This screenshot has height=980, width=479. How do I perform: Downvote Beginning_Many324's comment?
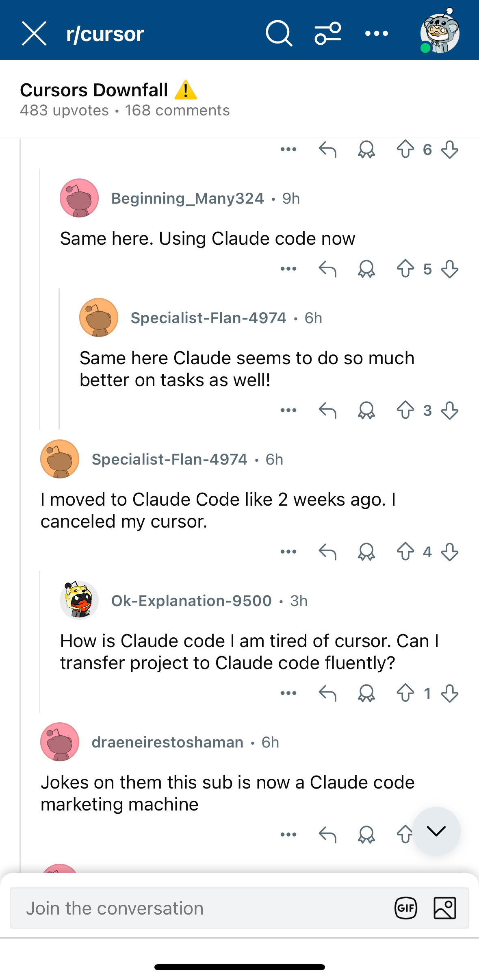click(x=450, y=269)
